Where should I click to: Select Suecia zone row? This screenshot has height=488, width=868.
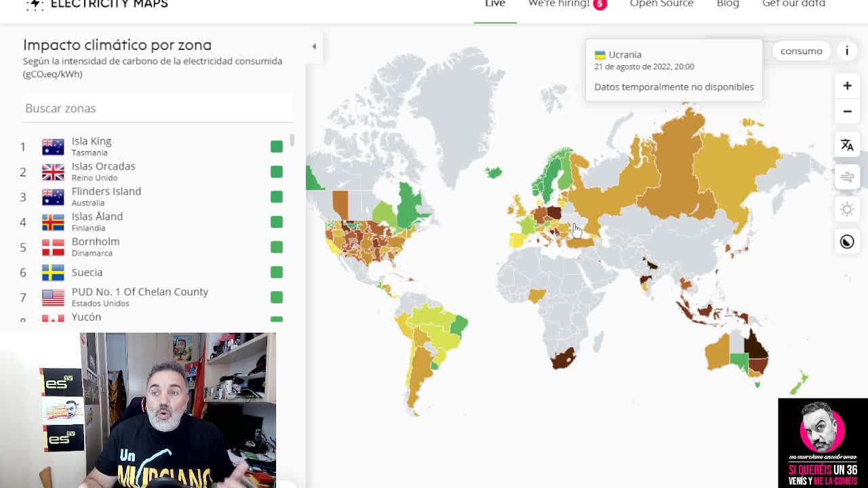pyautogui.click(x=153, y=272)
